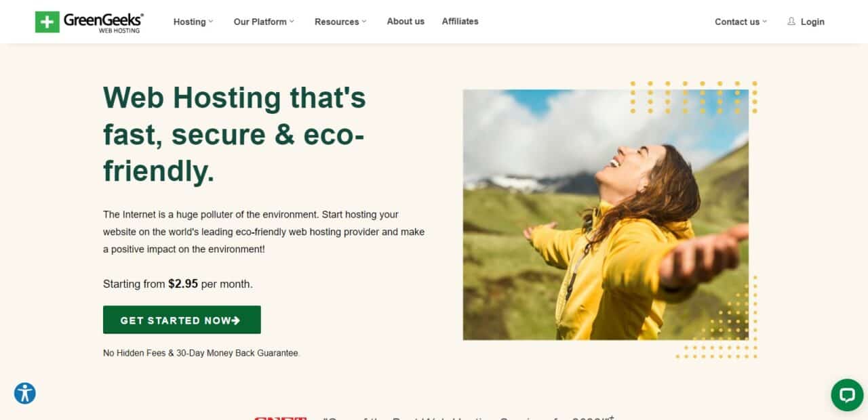Expand the Resources dropdown chevron
Viewport: 868px width, 420px height.
point(364,22)
